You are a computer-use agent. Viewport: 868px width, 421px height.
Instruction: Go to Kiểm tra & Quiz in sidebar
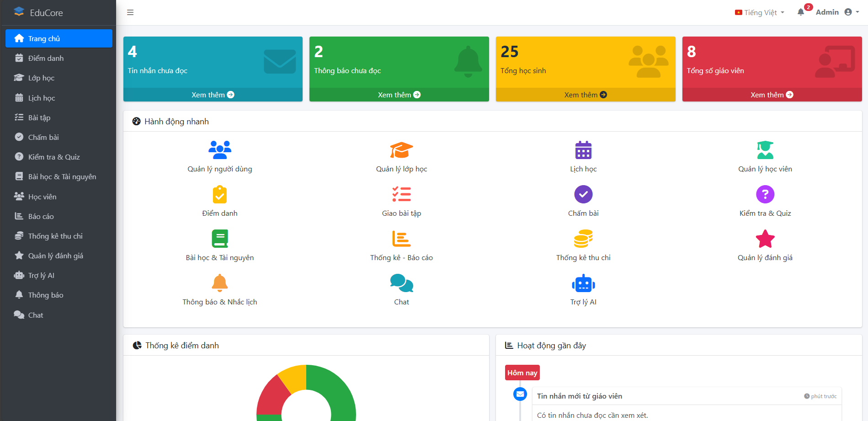(x=59, y=157)
